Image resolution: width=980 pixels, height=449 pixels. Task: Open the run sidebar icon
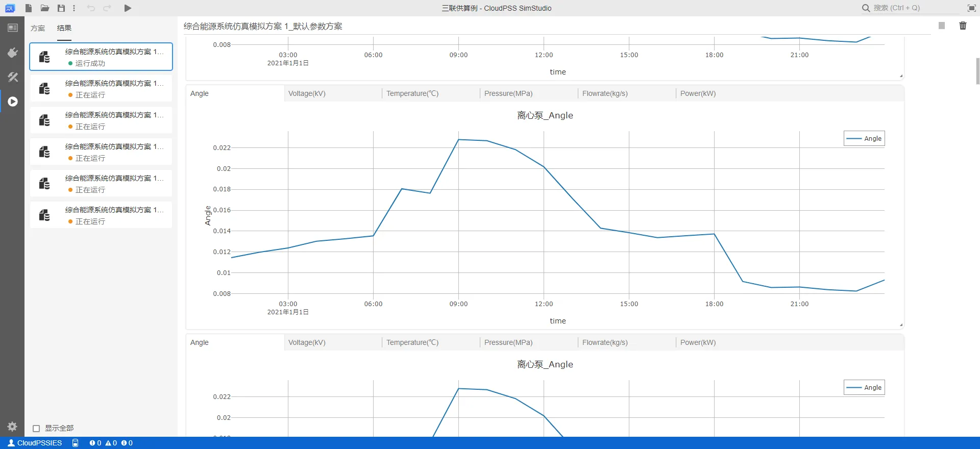[13, 102]
